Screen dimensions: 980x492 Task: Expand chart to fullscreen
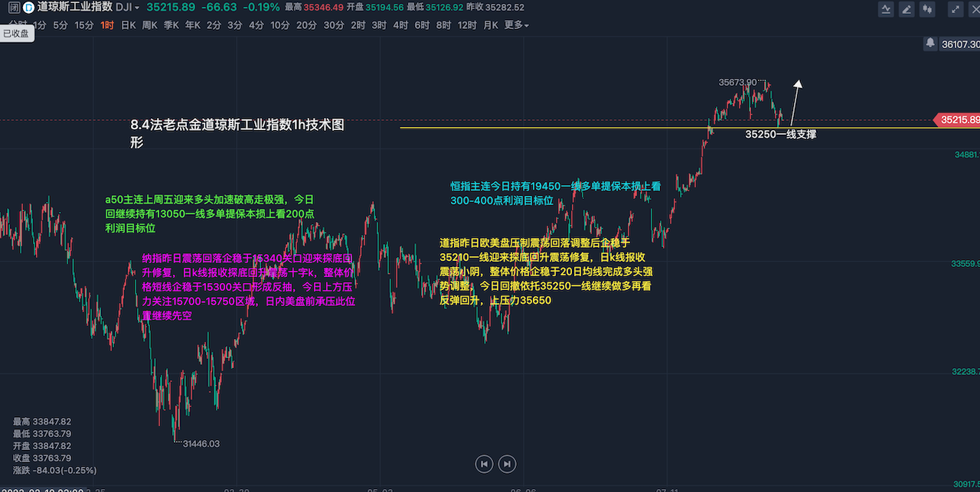pos(955,10)
